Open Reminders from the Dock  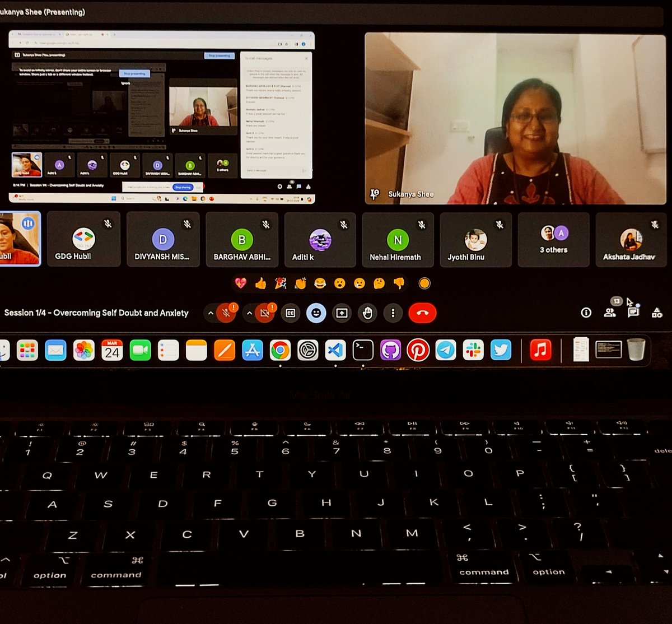[x=168, y=351]
